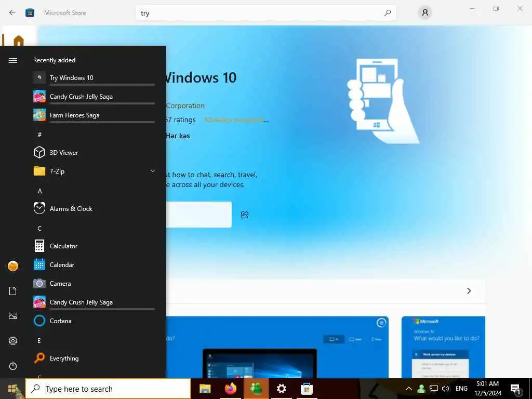Screen dimensions: 532x399
Task: Click the Power button in Start
Action: coord(13,366)
